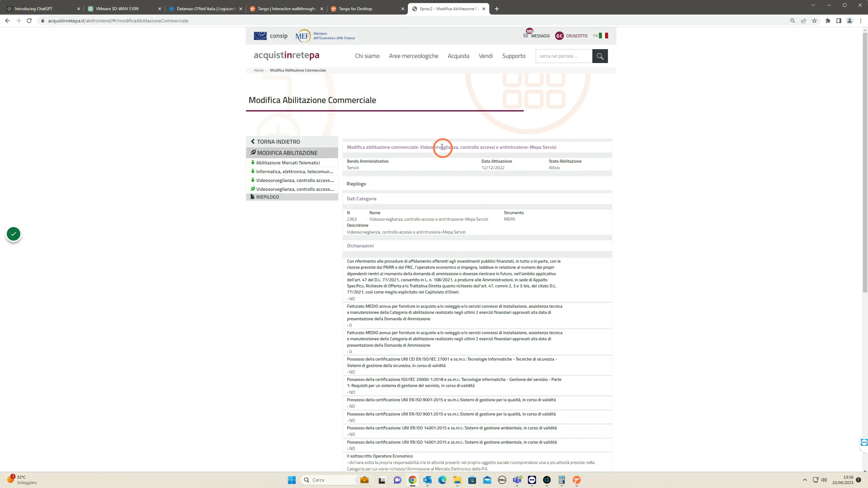Click the portal search magnifier button
The image size is (868, 488).
click(x=600, y=56)
